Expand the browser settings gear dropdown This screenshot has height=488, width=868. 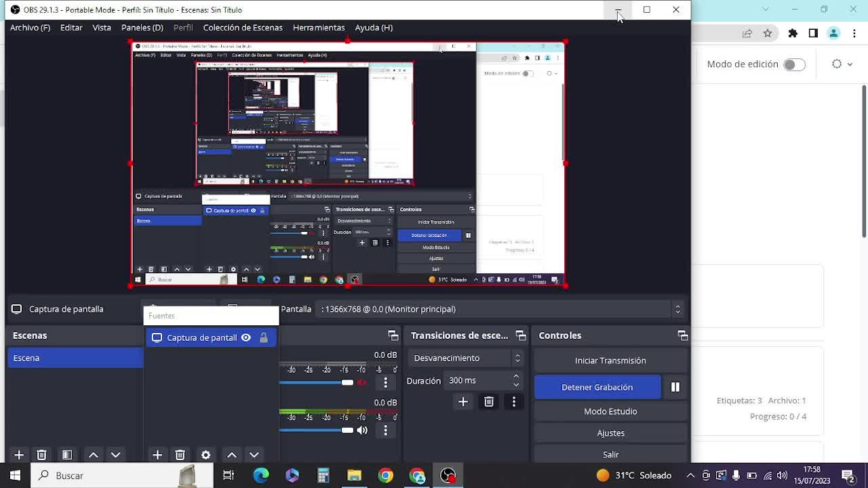click(842, 64)
